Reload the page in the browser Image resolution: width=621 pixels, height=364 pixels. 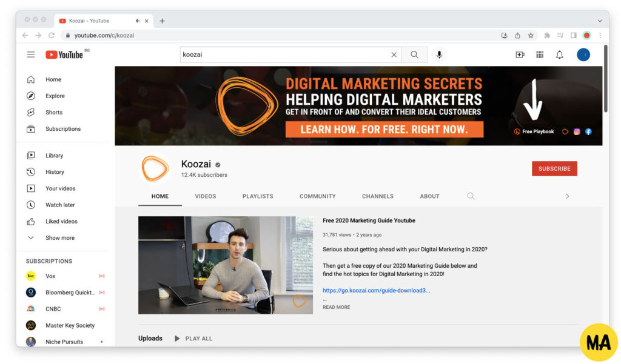pyautogui.click(x=52, y=36)
